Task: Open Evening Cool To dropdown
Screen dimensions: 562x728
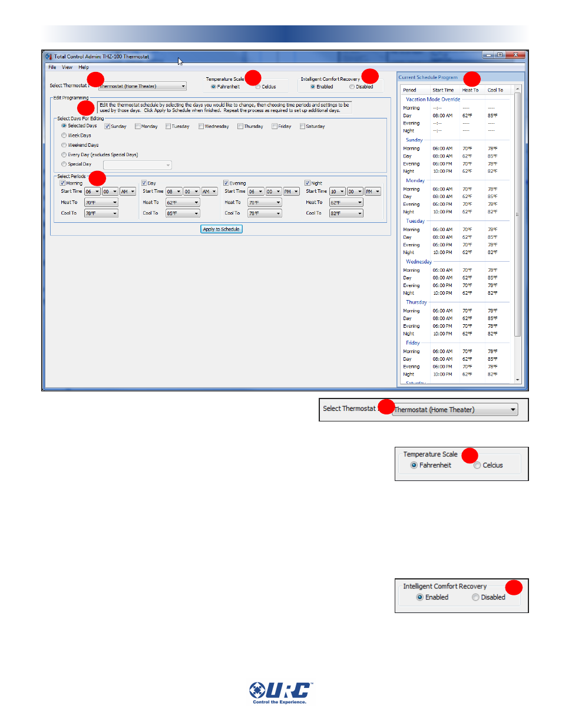Action: (265, 213)
